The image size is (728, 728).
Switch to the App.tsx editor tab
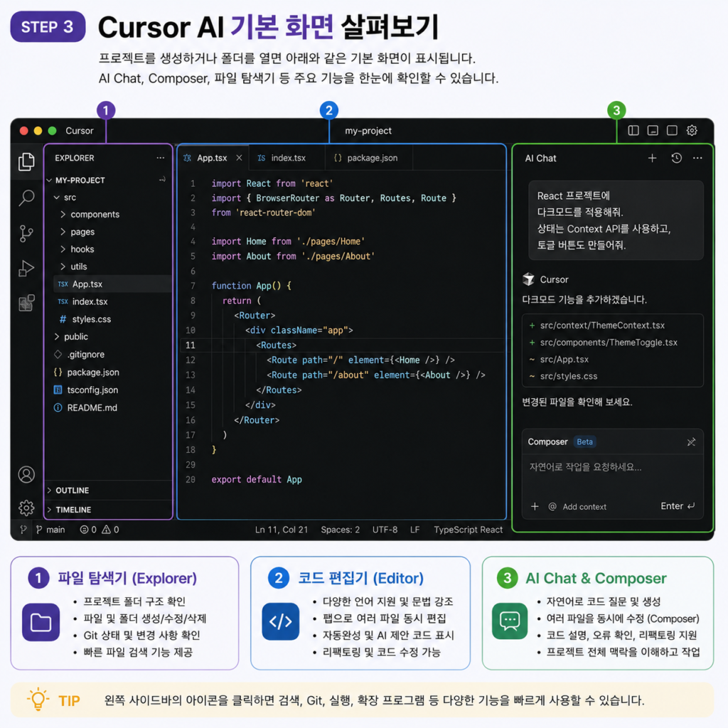(212, 158)
